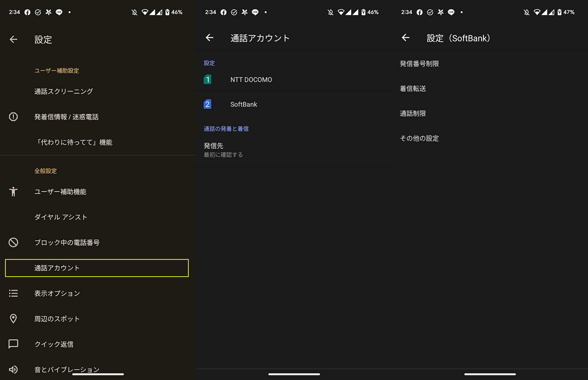Tap the navigation home pill on middle screen
Viewport: 588px width, 380px height.
(294, 374)
